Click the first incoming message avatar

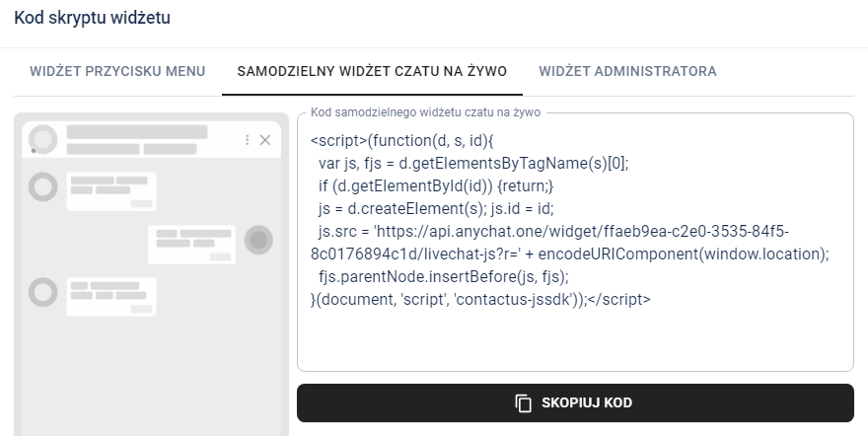(x=42, y=186)
